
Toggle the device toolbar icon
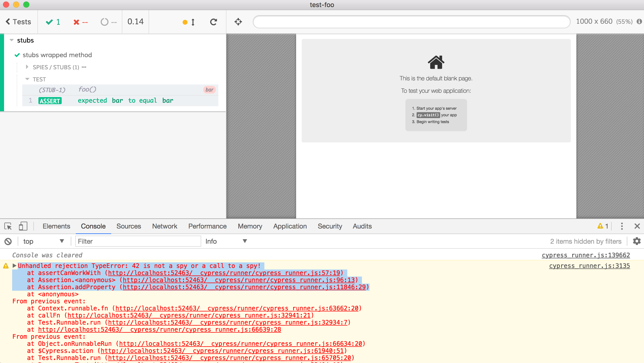tap(23, 226)
